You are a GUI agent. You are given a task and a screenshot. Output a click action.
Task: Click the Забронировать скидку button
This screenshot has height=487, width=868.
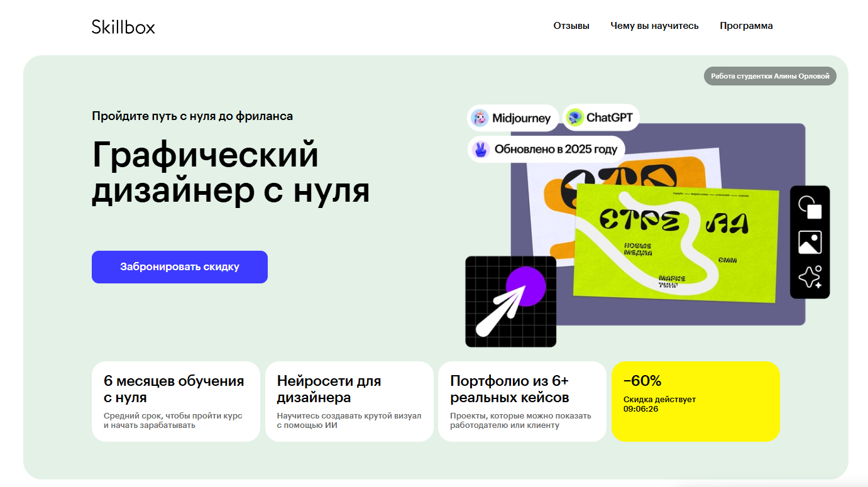click(x=180, y=267)
